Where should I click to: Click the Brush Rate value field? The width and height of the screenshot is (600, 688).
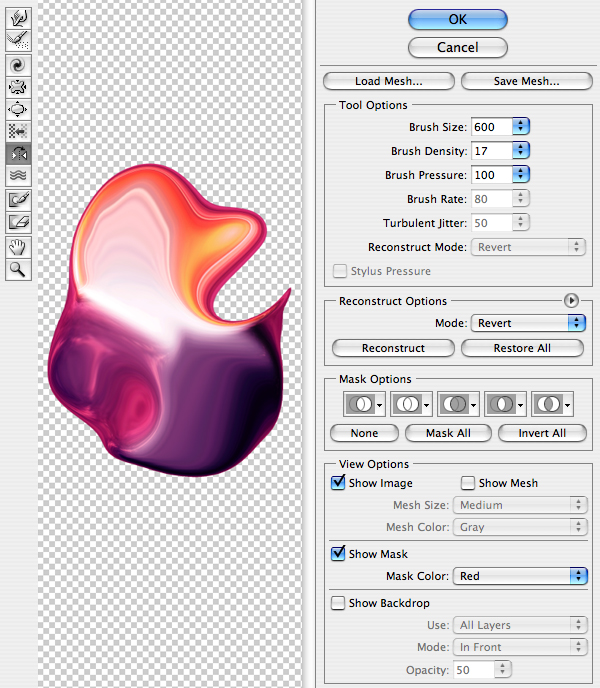492,199
